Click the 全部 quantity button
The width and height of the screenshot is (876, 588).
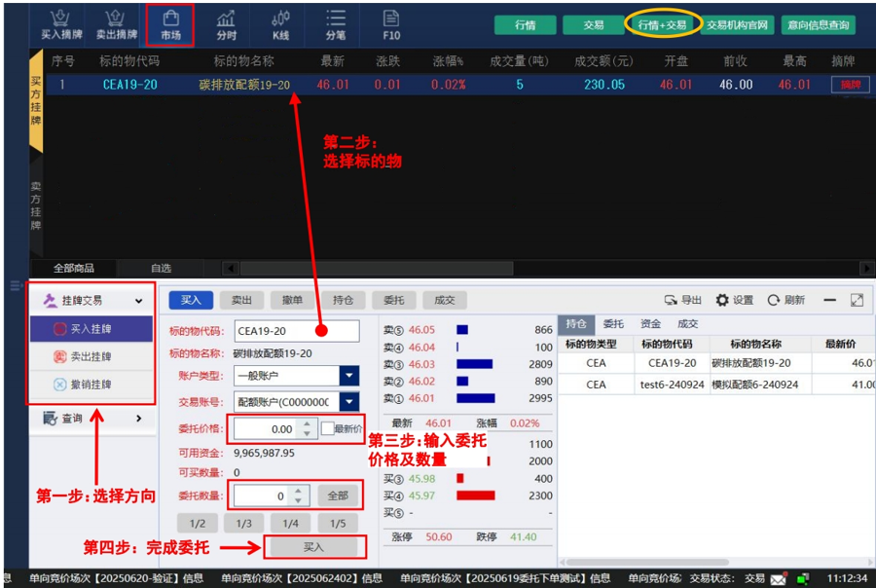click(x=338, y=496)
